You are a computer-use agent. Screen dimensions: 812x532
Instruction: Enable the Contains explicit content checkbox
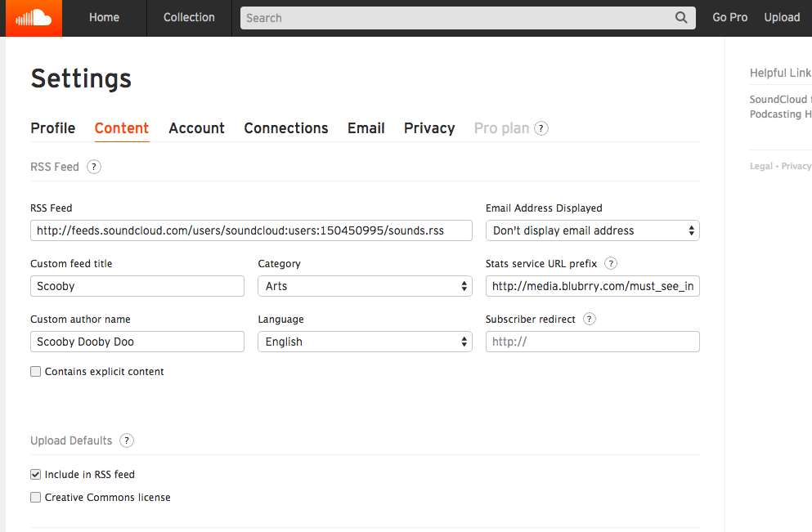[35, 371]
